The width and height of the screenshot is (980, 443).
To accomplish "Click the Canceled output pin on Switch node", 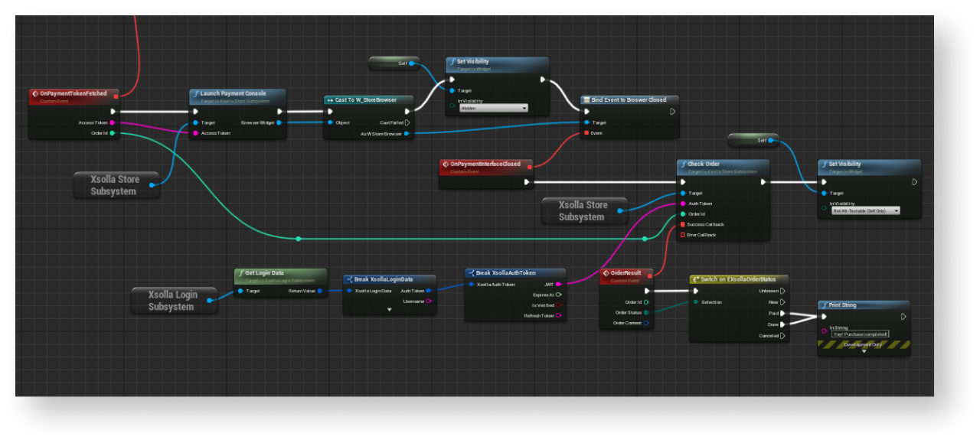I will point(782,336).
